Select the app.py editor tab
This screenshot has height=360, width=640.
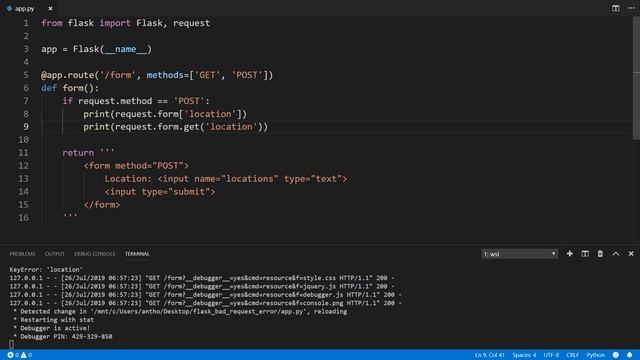(29, 8)
